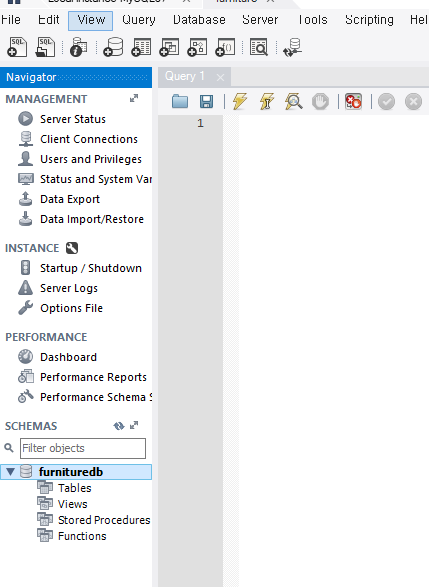Open Server Status
The image size is (429, 587).
pos(73,119)
